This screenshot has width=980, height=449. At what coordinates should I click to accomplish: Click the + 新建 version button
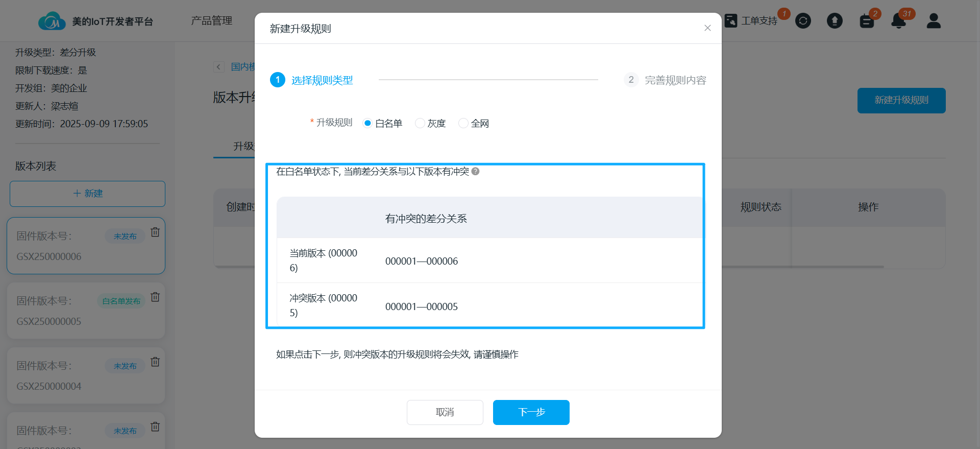coord(87,194)
